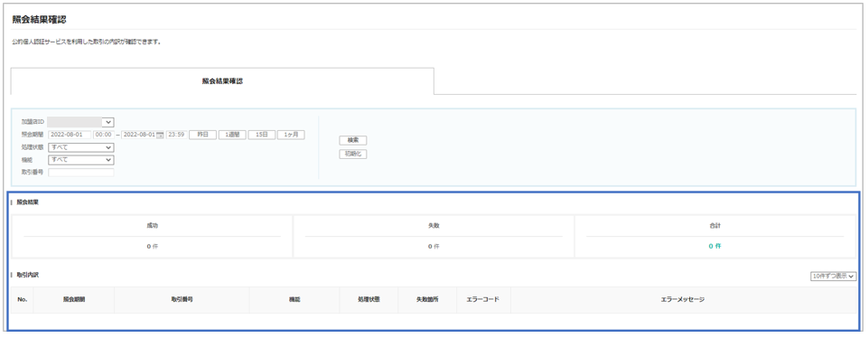Click the green 0 件 total under 合計
This screenshot has height=338, width=868.
point(714,246)
